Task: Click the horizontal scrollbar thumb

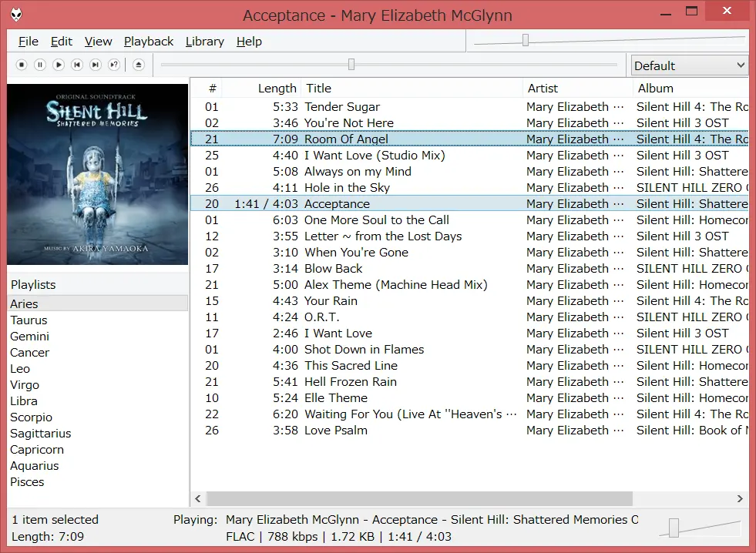Action: tap(419, 498)
